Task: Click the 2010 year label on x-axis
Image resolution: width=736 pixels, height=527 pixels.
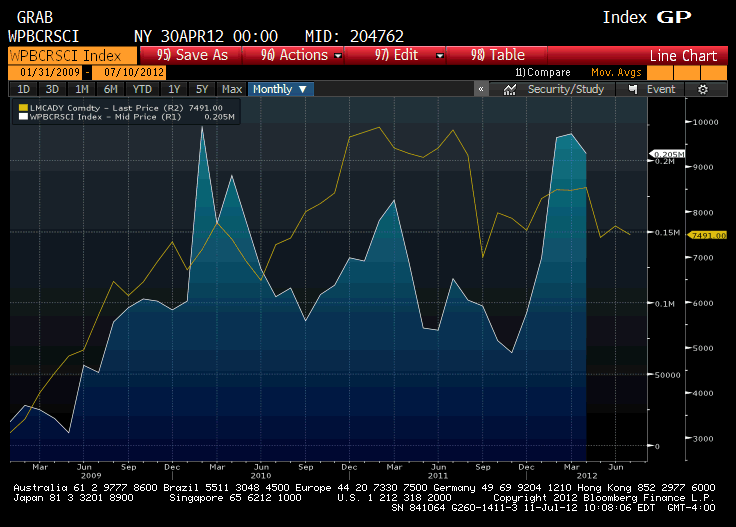Action: point(261,476)
